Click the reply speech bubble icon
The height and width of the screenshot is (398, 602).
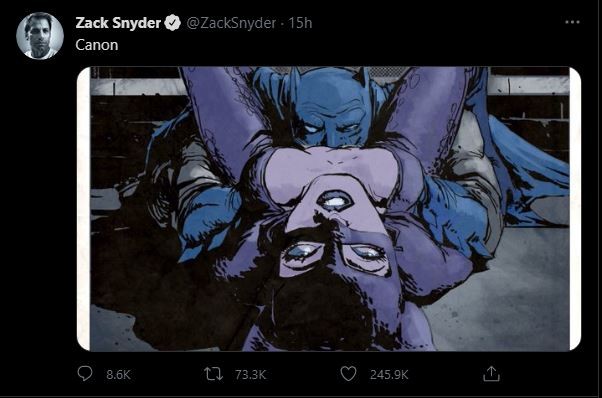[x=85, y=373]
